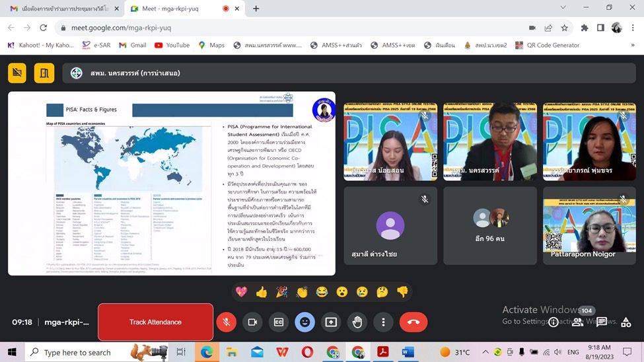Image resolution: width=644 pixels, height=362 pixels.
Task: Show the participants people panel
Action: 577,322
